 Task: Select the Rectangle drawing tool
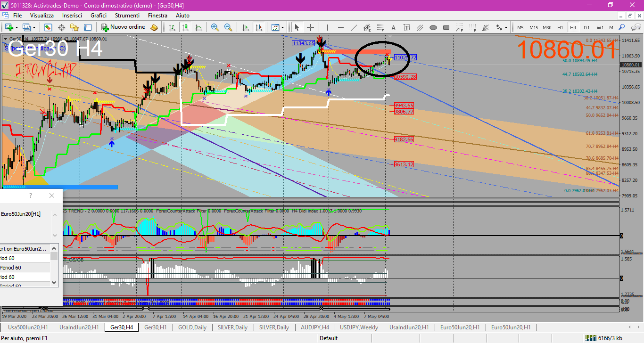click(x=446, y=27)
